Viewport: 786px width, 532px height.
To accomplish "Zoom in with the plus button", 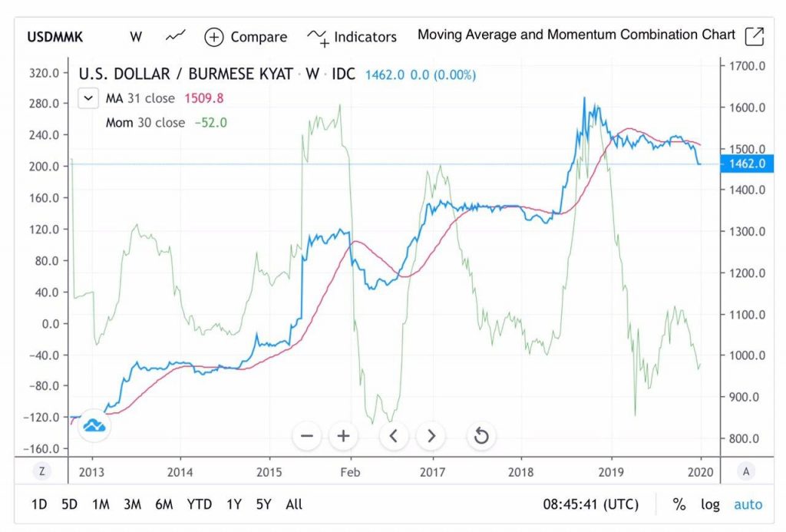I will (x=343, y=436).
